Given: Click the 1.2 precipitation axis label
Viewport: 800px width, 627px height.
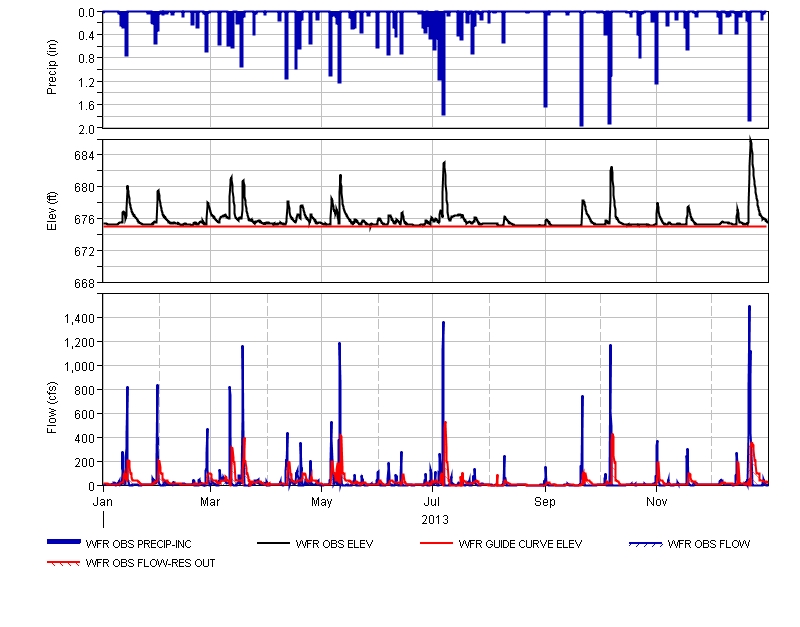Looking at the screenshot, I should click(87, 83).
